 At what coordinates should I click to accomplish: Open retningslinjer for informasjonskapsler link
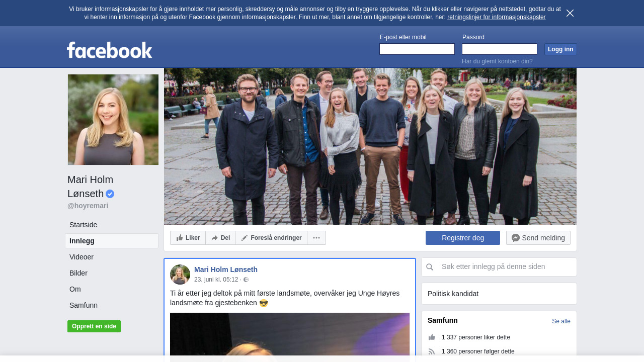496,17
